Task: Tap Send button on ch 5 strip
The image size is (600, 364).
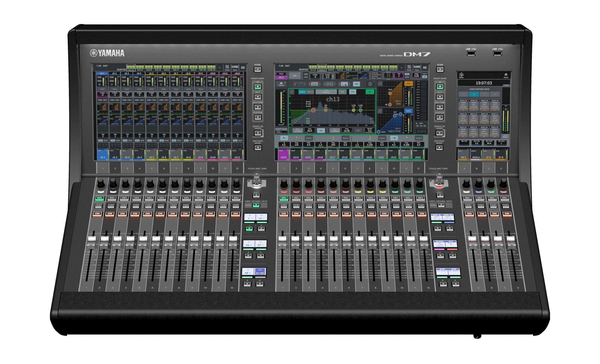Action: (x=151, y=89)
